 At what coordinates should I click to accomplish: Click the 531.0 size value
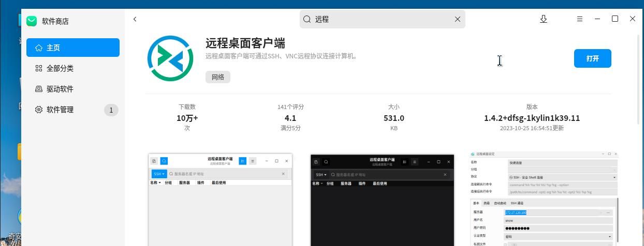pyautogui.click(x=394, y=118)
